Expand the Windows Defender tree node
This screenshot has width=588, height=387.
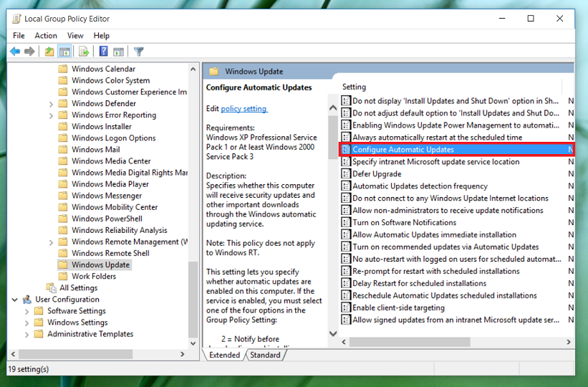[x=51, y=104]
